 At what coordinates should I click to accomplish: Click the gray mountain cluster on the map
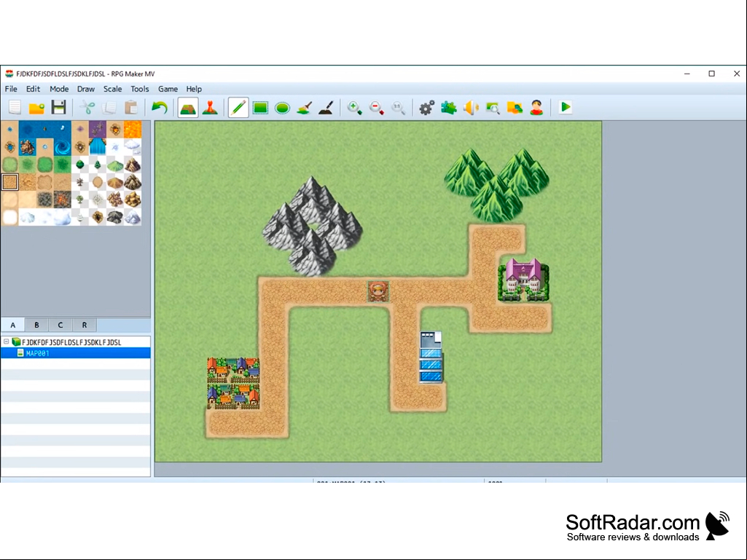click(313, 226)
